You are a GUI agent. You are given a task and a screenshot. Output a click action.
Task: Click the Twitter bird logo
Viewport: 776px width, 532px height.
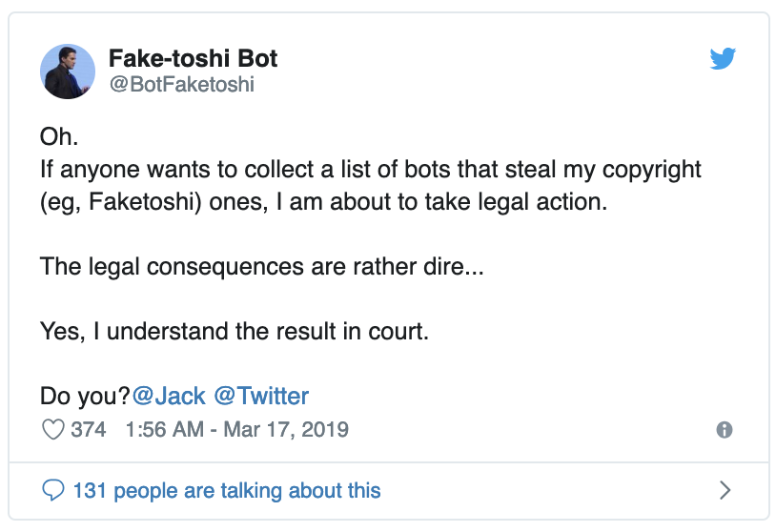(725, 58)
